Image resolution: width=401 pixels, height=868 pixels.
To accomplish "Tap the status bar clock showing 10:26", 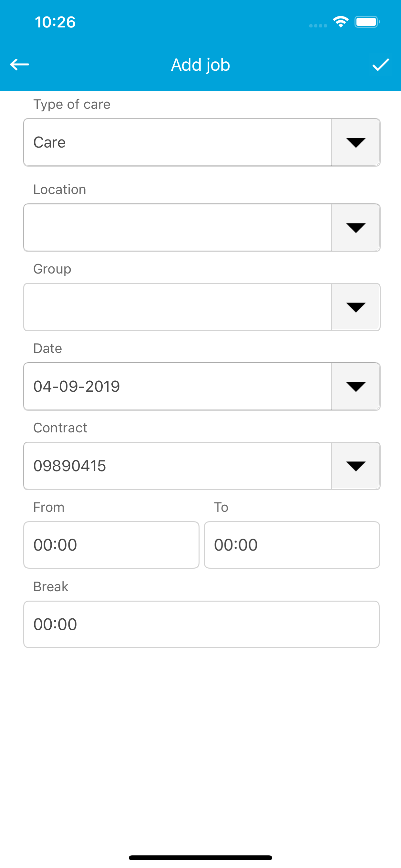I will pos(55,22).
